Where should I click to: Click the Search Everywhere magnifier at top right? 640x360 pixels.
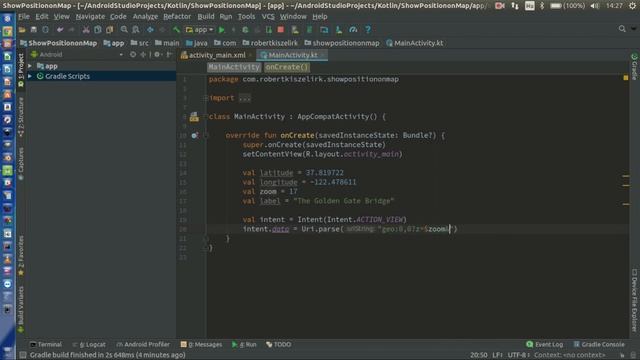[x=622, y=29]
